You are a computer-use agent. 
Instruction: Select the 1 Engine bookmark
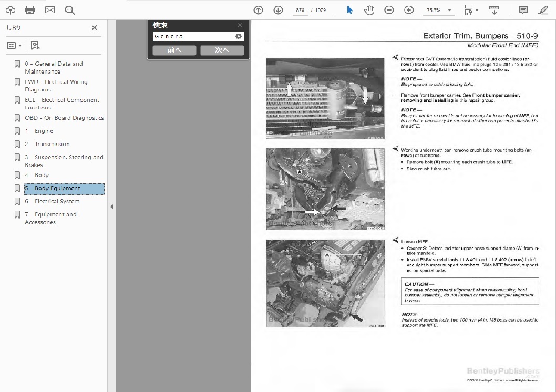pyautogui.click(x=44, y=131)
